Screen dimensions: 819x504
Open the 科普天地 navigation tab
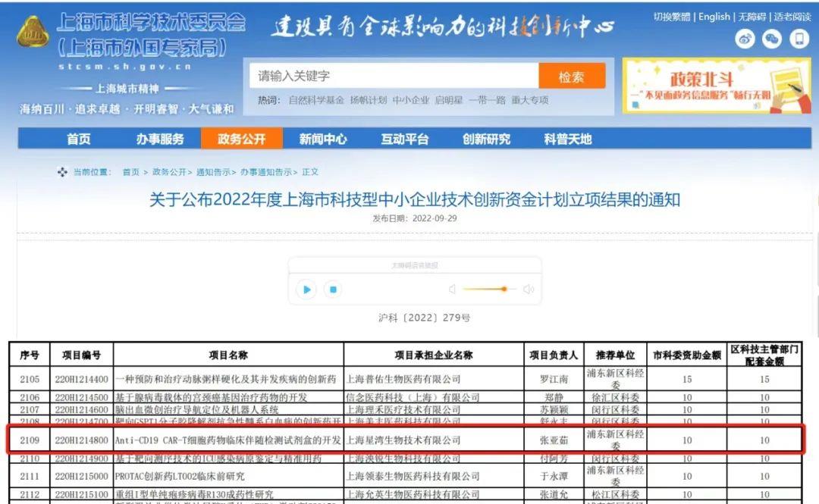click(x=568, y=139)
